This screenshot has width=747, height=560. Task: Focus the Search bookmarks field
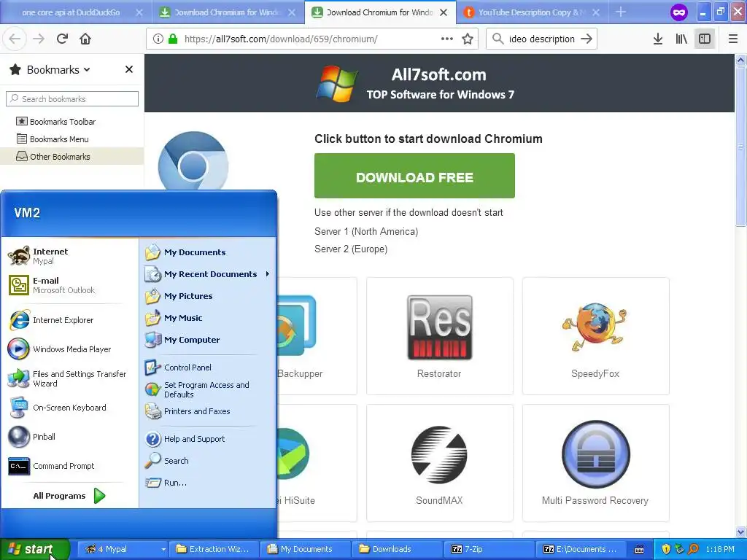point(72,99)
